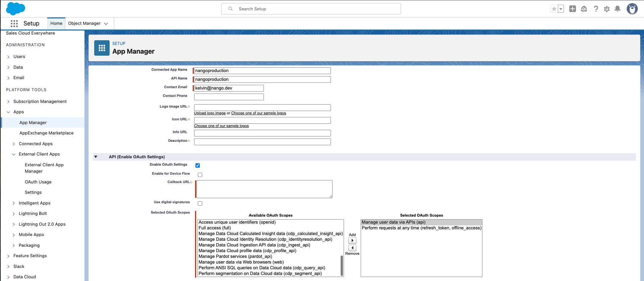Open the Salesforce Help question mark icon
Image resolution: width=644 pixels, height=281 pixels.
click(x=596, y=9)
